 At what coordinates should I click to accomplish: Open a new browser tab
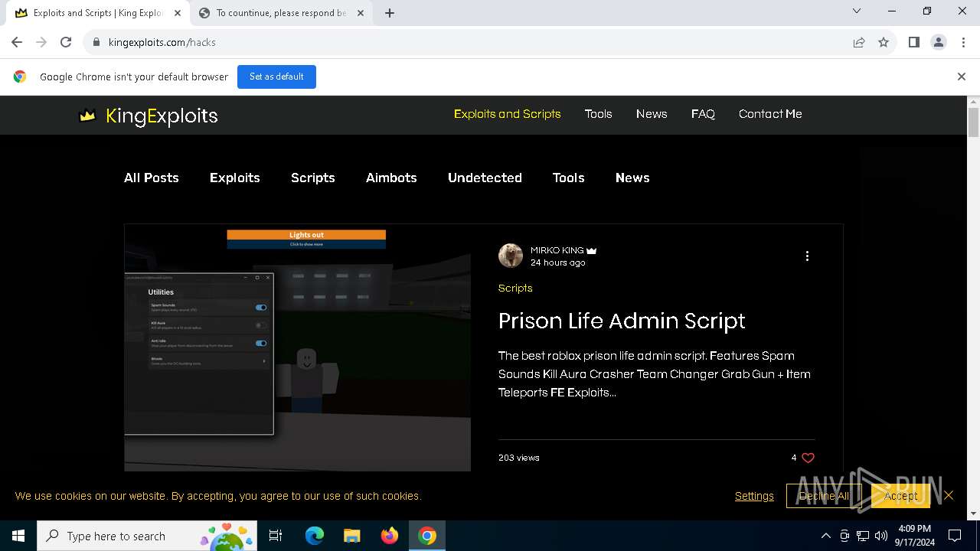coord(389,13)
